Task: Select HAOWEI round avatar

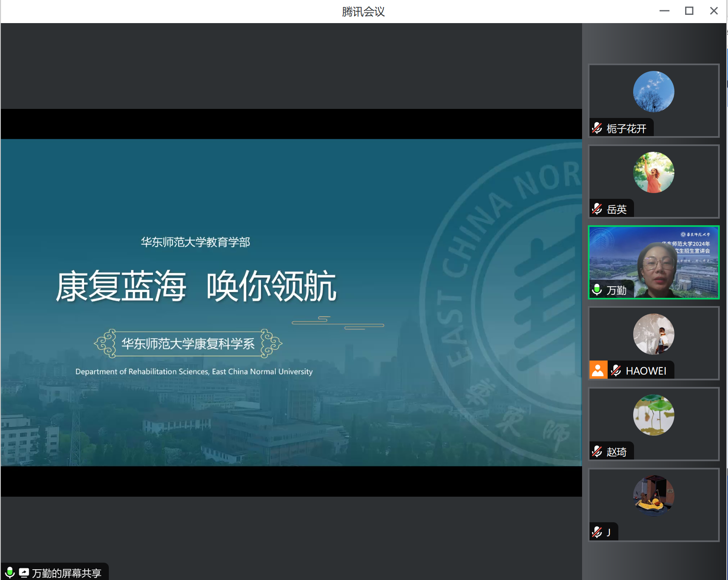Action: [x=654, y=334]
